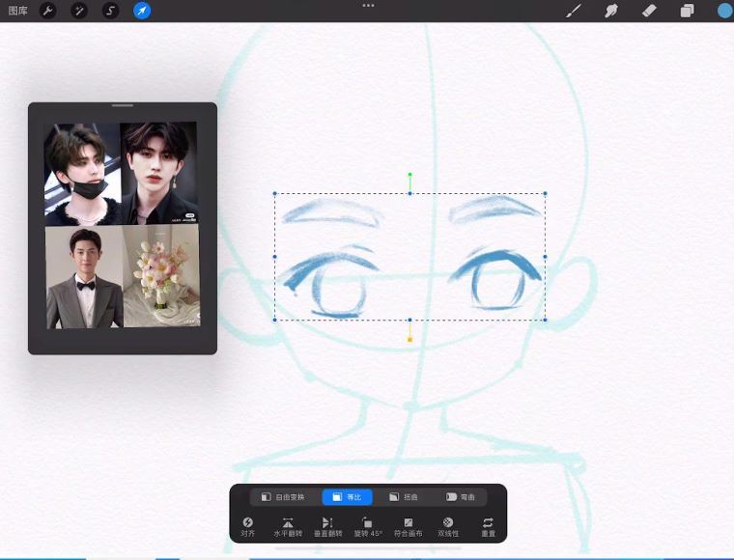Click top-left corner transform handle
Viewport: 734px width, 560px height.
click(x=275, y=193)
